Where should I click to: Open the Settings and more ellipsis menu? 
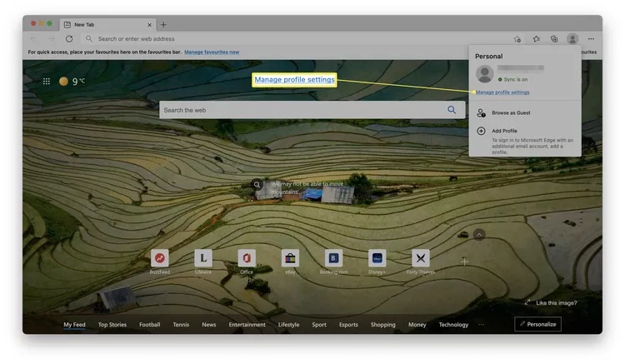[591, 39]
